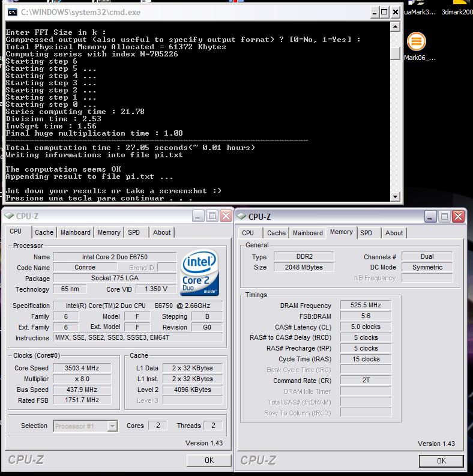Open About tab in left CPU-Z window

161,232
